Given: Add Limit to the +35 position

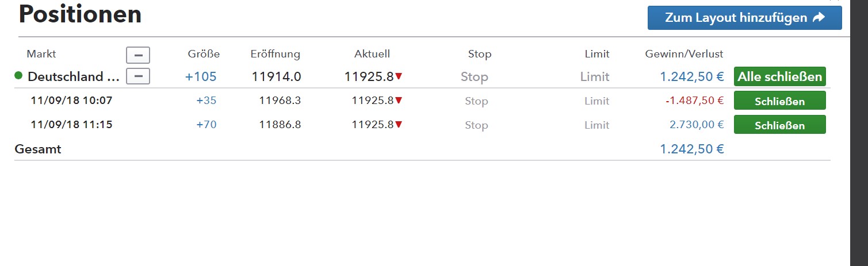Looking at the screenshot, I should pyautogui.click(x=596, y=101).
